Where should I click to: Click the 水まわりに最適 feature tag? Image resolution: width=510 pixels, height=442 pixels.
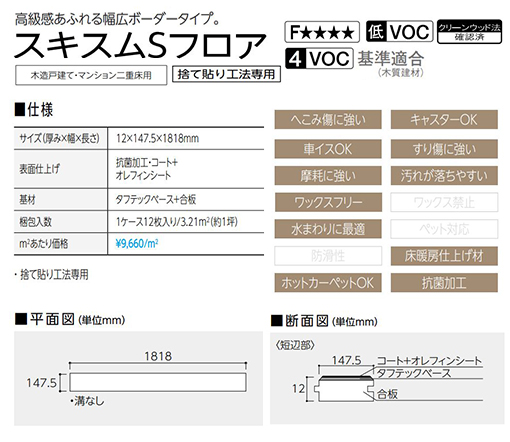[328, 229]
